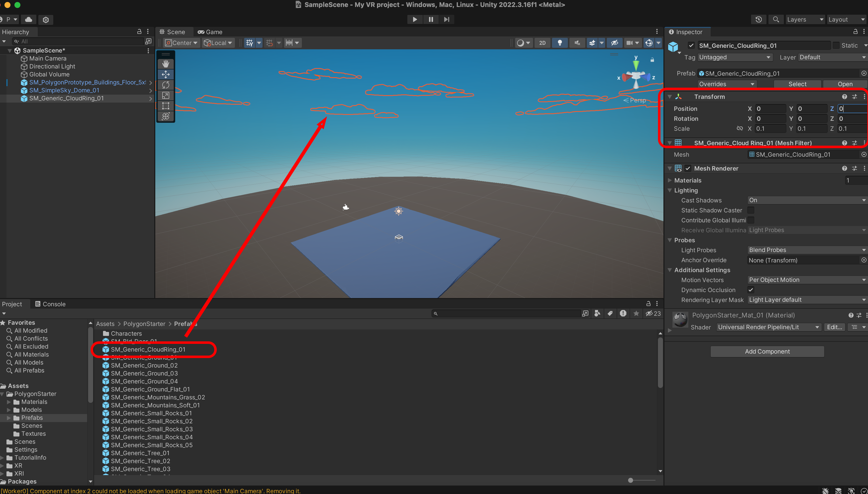Open the Cast Shadows dropdown
The height and width of the screenshot is (494, 868).
[x=807, y=200]
